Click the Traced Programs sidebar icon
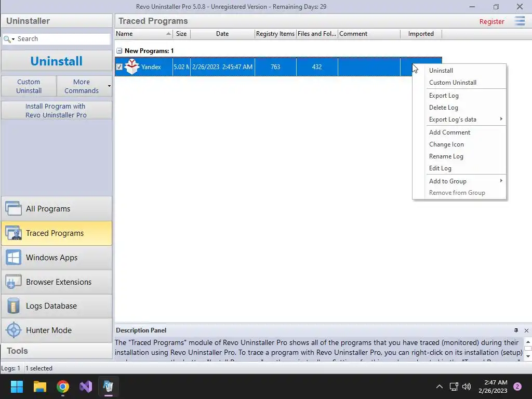The image size is (532, 399). pos(14,233)
